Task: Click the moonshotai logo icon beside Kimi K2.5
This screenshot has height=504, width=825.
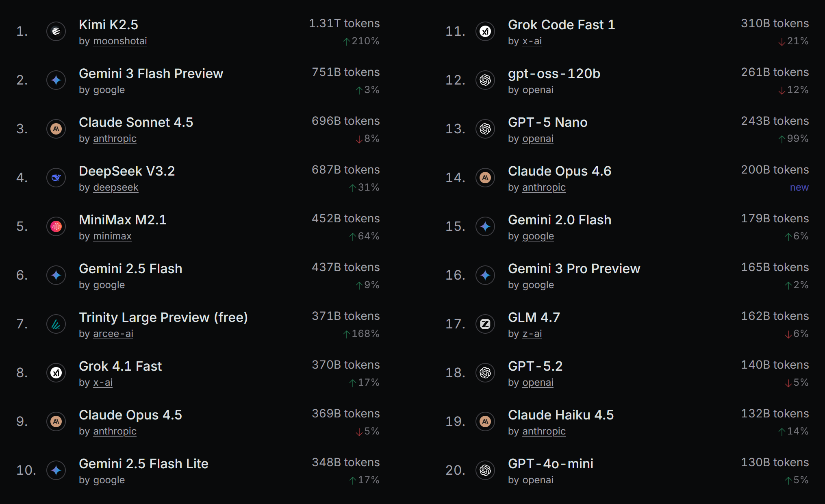Action: pos(56,31)
